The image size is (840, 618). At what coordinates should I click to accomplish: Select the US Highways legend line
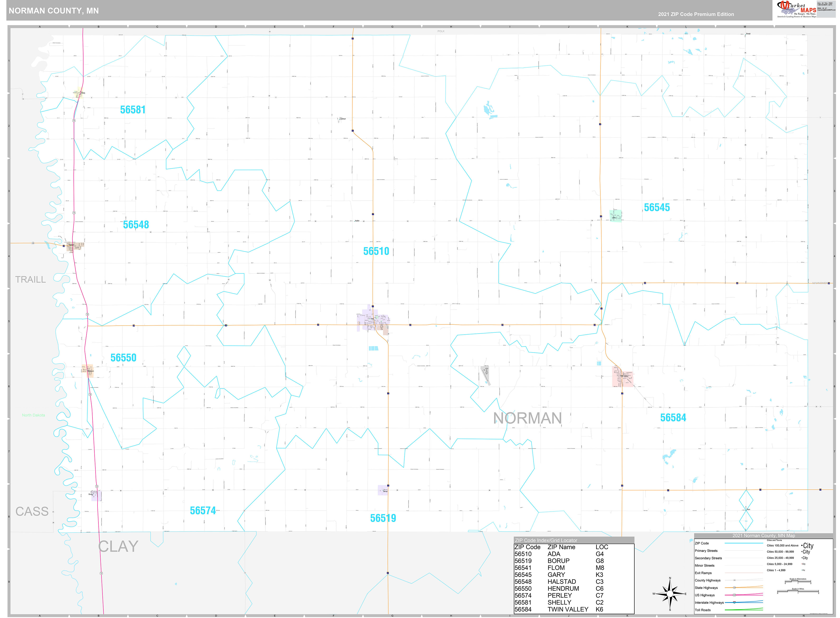[x=734, y=595]
